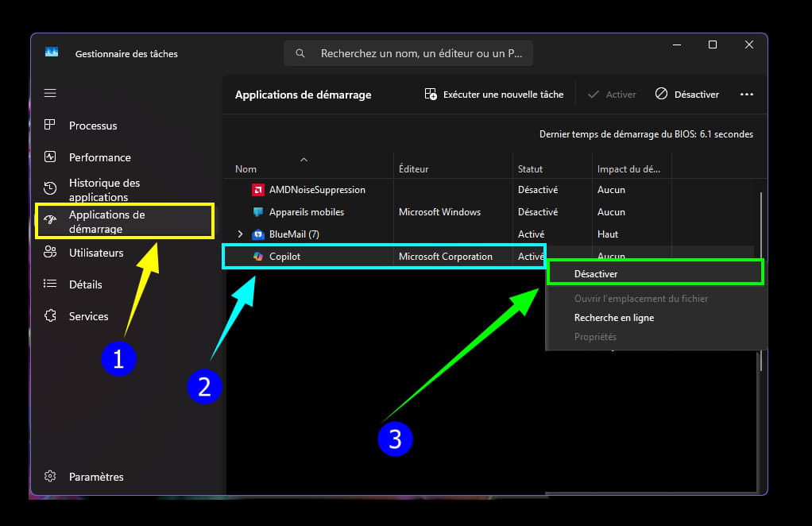Select the Utilisateurs sidebar icon
This screenshot has width=812, height=526.
pos(50,253)
